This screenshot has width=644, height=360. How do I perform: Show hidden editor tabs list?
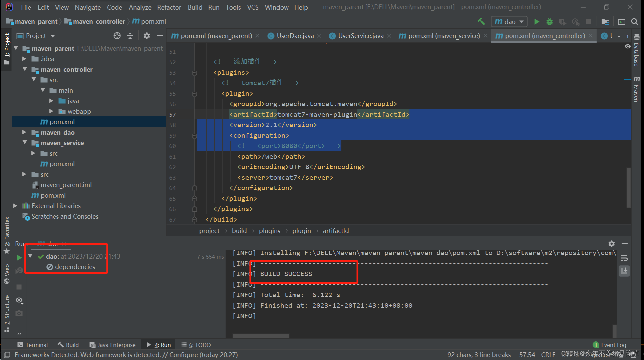623,36
